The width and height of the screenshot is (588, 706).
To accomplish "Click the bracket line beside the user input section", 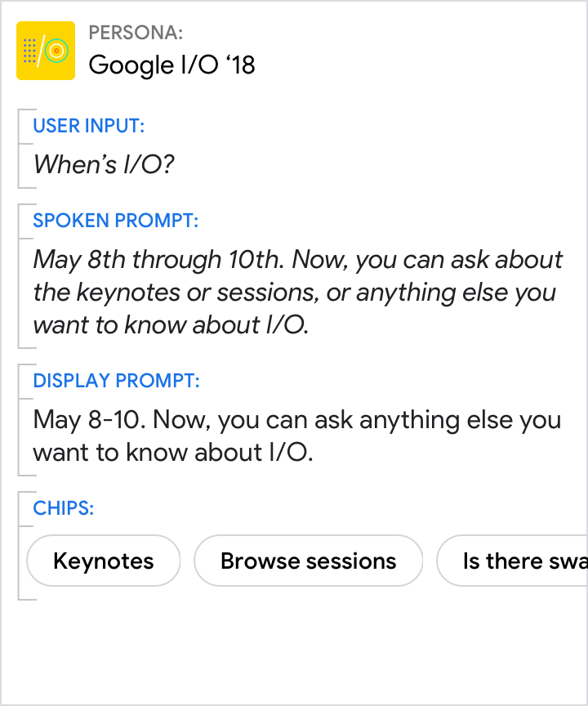I will (x=19, y=149).
